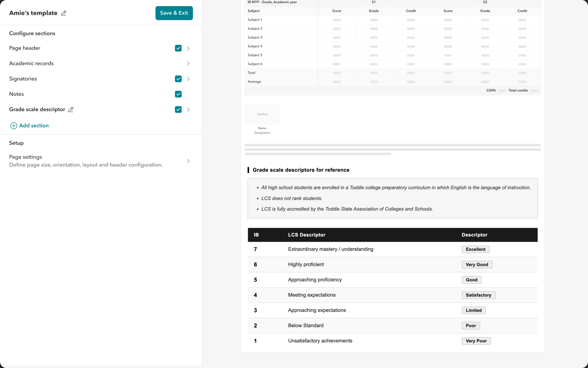Select the Notes row label
This screenshot has height=368, width=588.
(16, 94)
